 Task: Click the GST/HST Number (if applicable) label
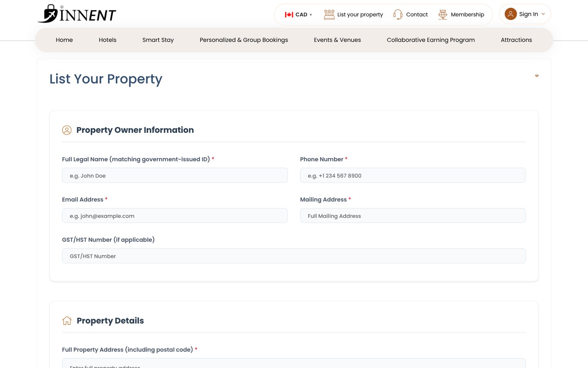tap(108, 240)
